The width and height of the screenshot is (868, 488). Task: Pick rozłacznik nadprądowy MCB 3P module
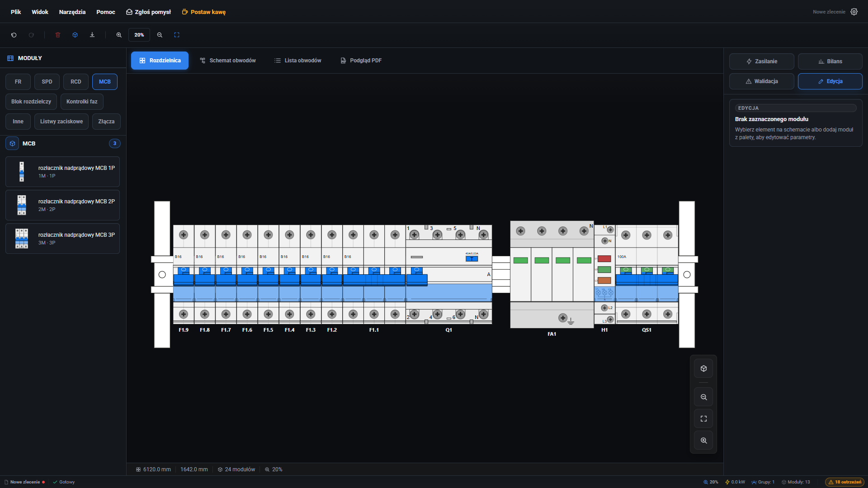coord(62,239)
